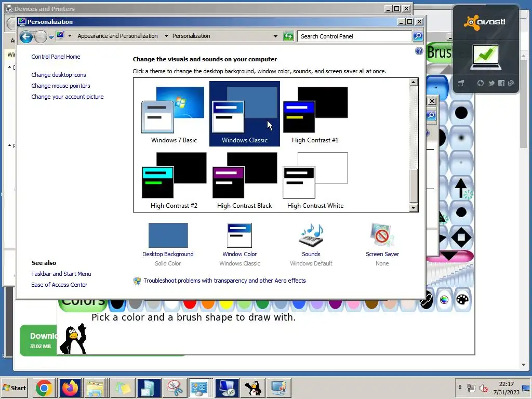Select the High Contrast #2 theme
This screenshot has height=399, width=532.
(174, 180)
